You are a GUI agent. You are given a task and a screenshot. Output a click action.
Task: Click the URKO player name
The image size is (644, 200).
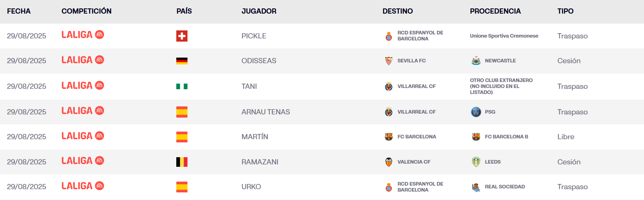251,187
